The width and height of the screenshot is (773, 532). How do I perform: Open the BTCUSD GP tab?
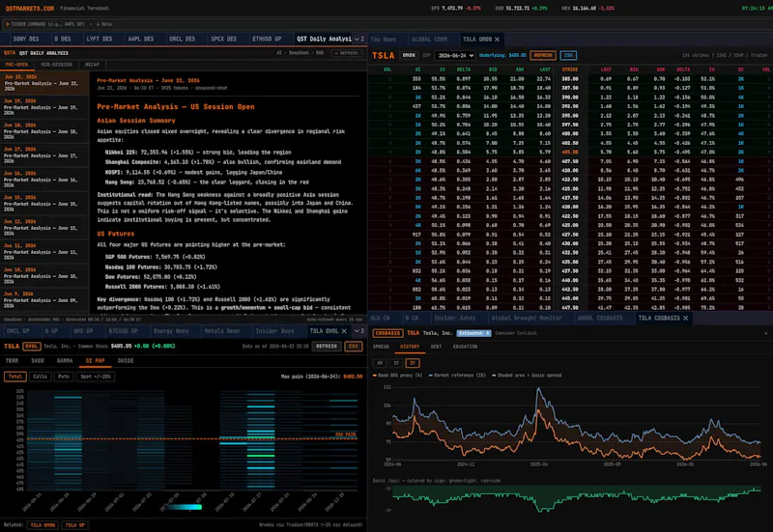(x=123, y=331)
